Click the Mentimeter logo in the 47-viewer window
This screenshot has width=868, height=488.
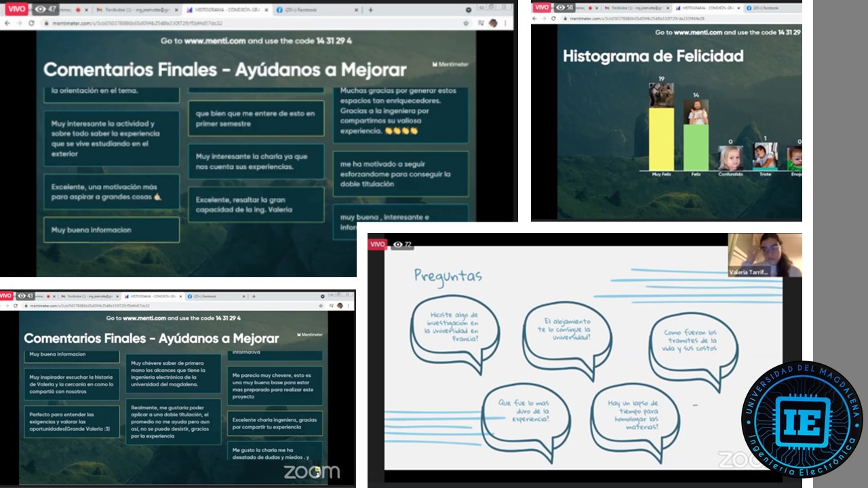[450, 64]
